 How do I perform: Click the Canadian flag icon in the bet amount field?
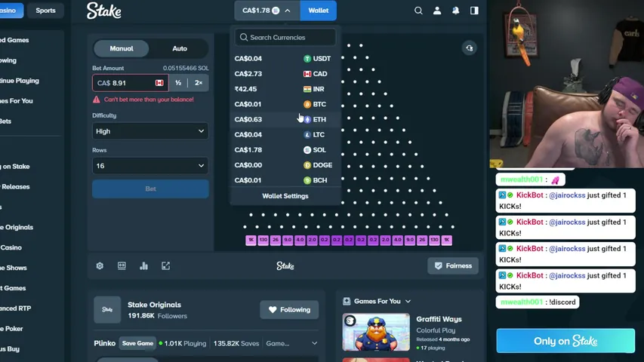159,83
